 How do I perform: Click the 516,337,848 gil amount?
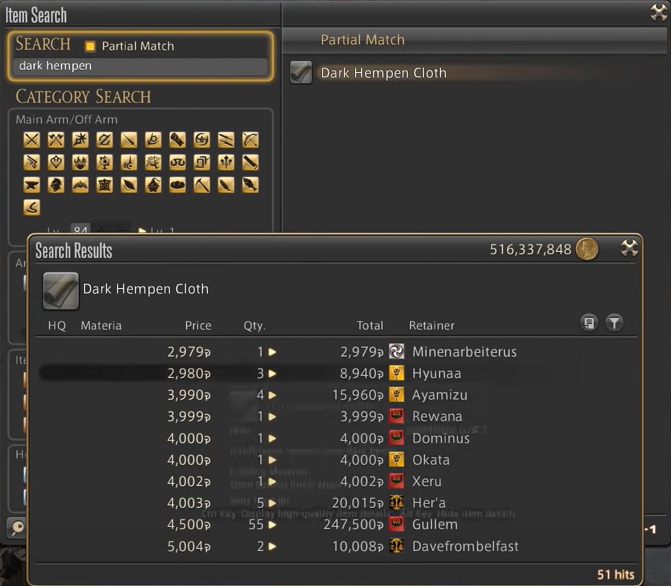pos(530,249)
